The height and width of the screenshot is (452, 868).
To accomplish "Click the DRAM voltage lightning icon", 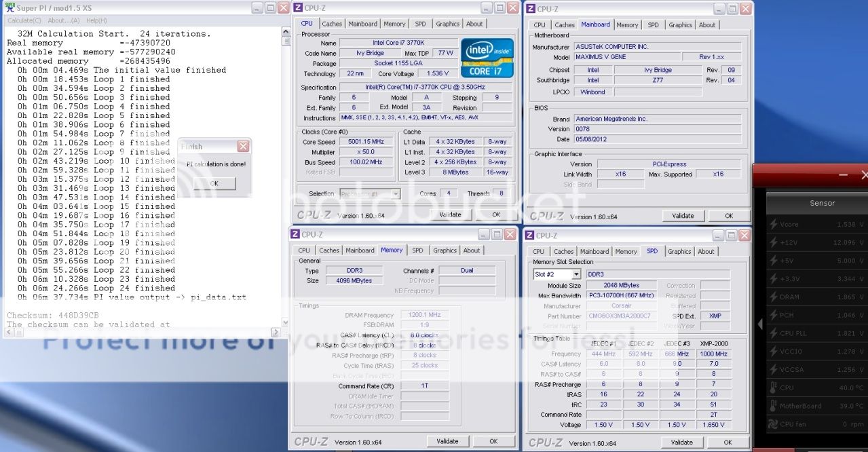I will pyautogui.click(x=773, y=297).
